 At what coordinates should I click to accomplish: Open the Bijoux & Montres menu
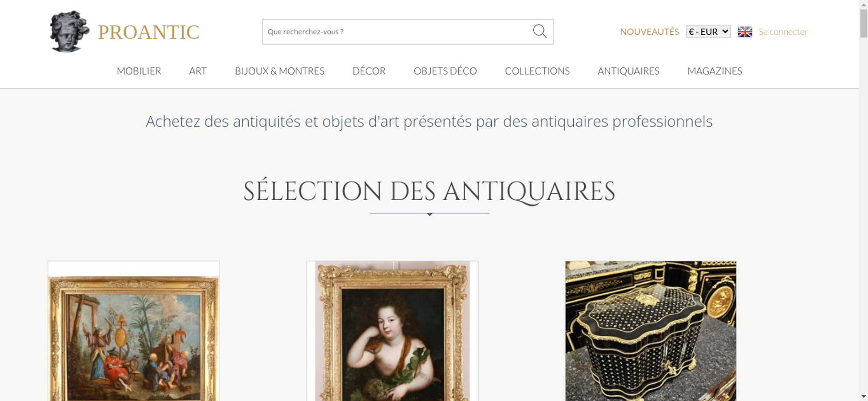point(279,71)
